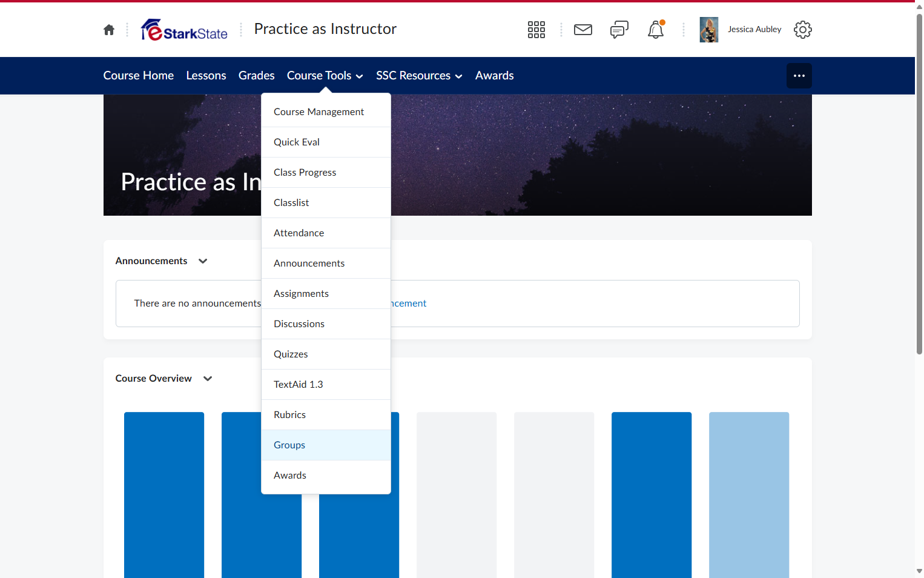Image resolution: width=924 pixels, height=578 pixels.
Task: Open Course Overview widget chevron menu
Action: pyautogui.click(x=208, y=379)
